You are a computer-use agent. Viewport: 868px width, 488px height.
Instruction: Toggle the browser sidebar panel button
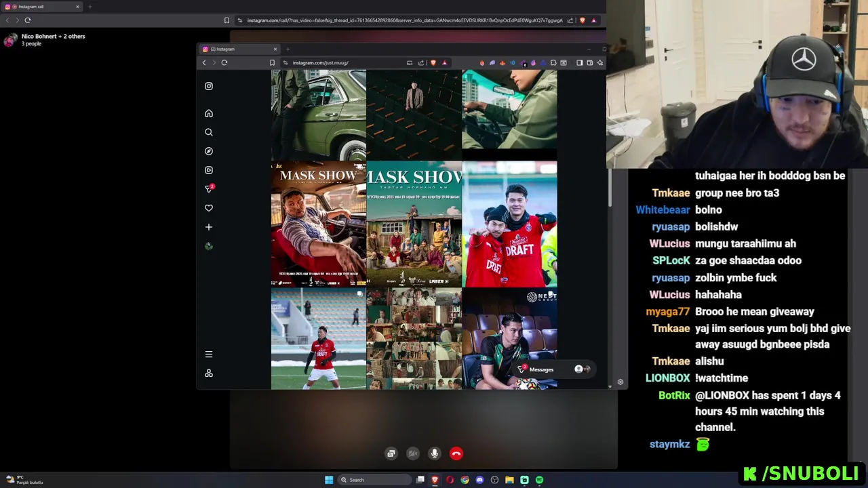(x=579, y=62)
